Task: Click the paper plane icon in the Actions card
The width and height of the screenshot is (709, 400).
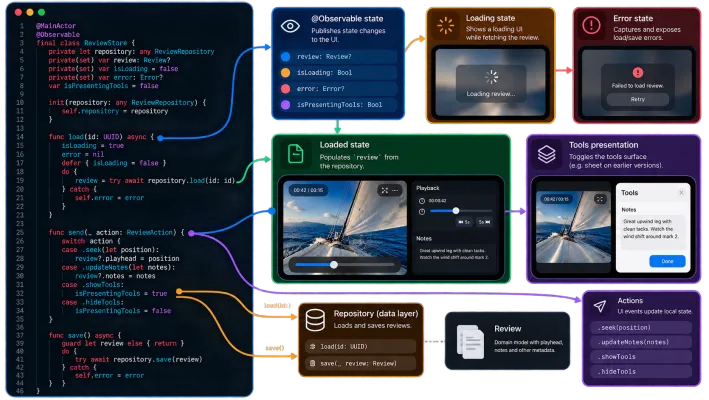Action: pyautogui.click(x=600, y=306)
